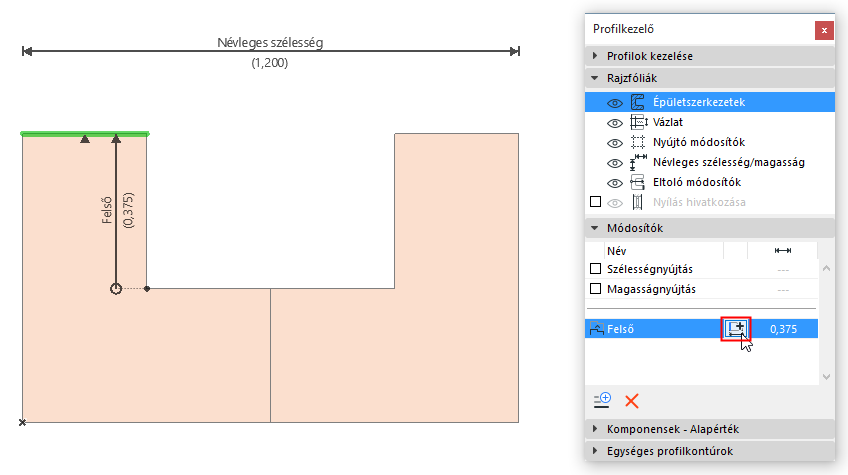Click the Nyújtó módosítók layer icon
Viewport: 848px width, 475px height.
click(638, 142)
